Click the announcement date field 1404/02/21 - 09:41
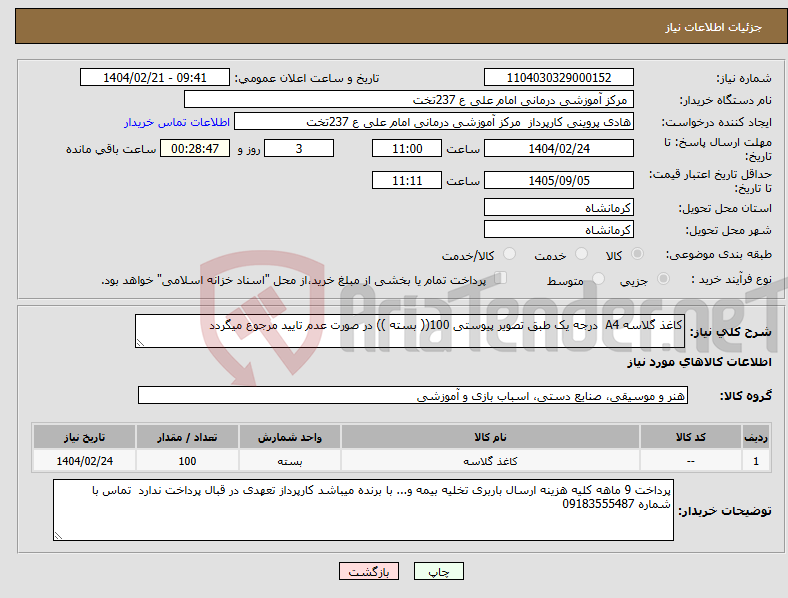The width and height of the screenshot is (788, 598). point(155,78)
